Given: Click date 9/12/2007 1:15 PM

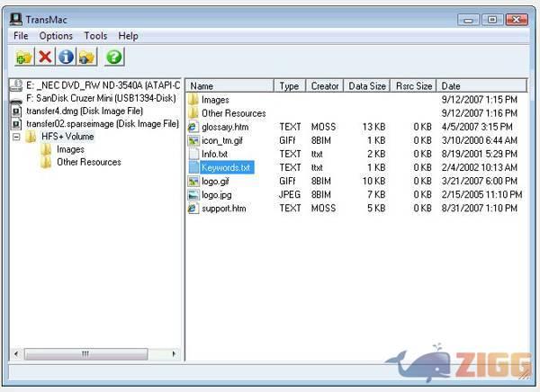Looking at the screenshot, I should click(x=480, y=100).
